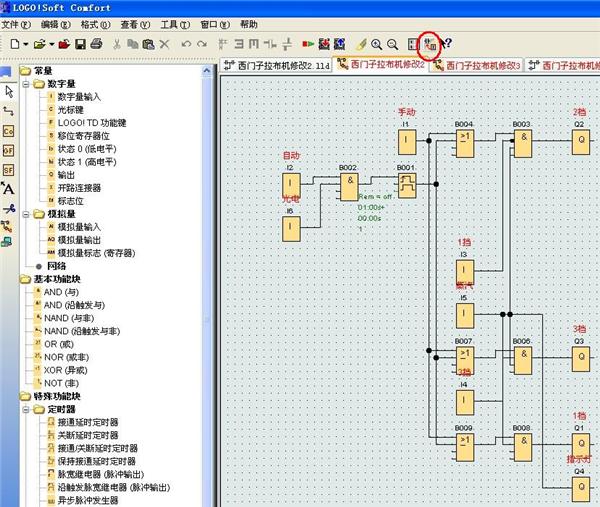Screen dimensions: 600x507
Task: Click the Zoom out magnifier icon
Action: [x=392, y=44]
